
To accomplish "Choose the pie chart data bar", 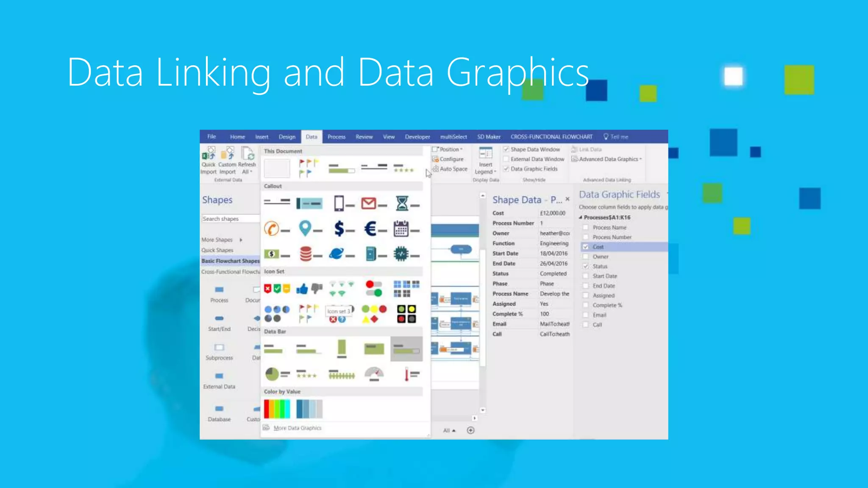I will (277, 374).
